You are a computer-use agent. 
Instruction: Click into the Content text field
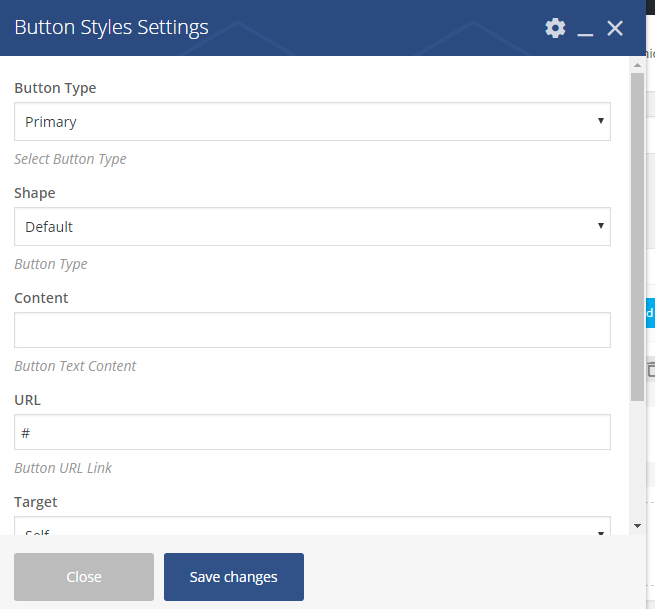[312, 330]
